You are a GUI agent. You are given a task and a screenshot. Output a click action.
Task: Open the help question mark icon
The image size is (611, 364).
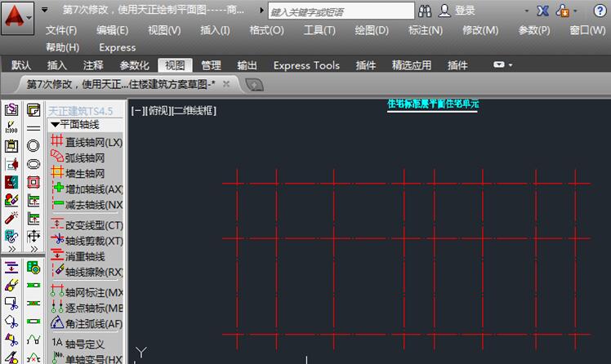point(598,11)
